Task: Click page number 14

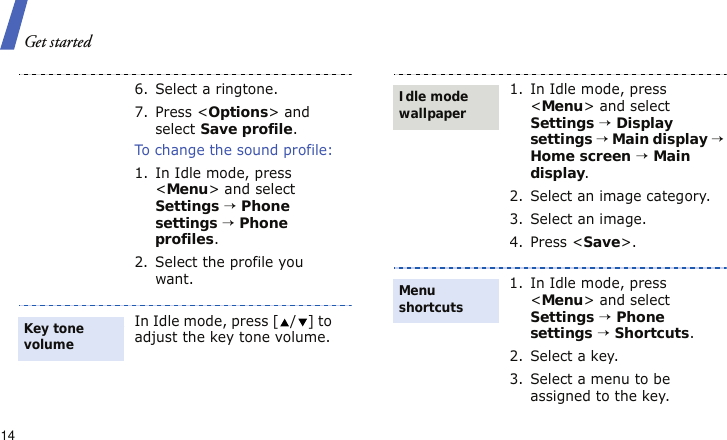Action: point(8,434)
